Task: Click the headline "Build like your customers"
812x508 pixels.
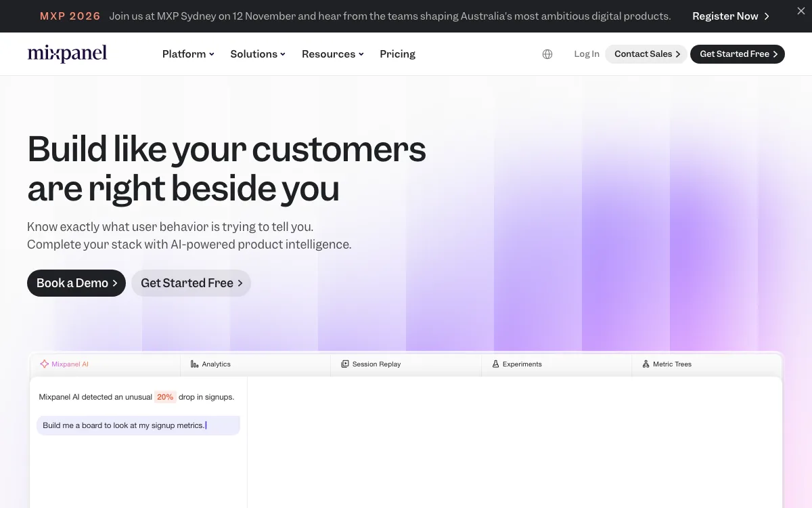Action: (x=227, y=149)
